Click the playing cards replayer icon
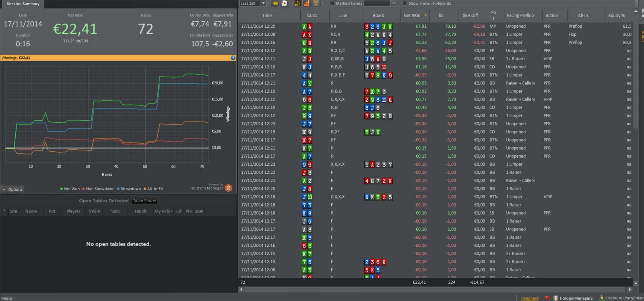The height and width of the screenshot is (301, 644). [x=284, y=3]
